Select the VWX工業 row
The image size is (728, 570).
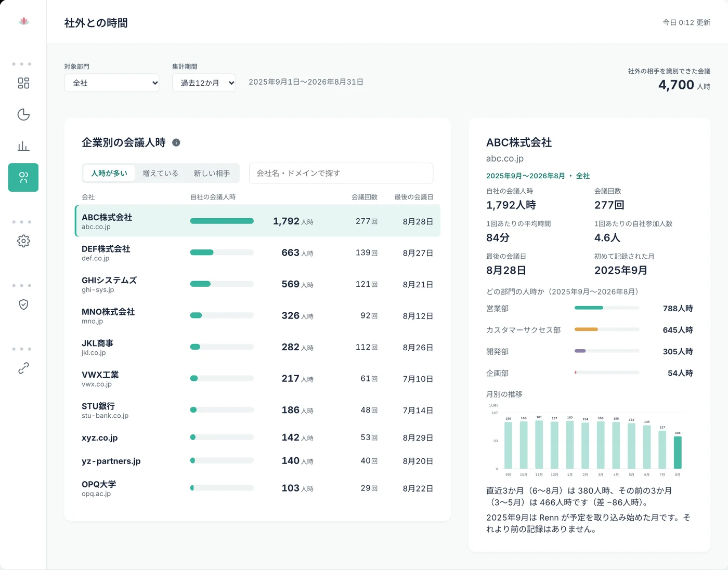257,378
